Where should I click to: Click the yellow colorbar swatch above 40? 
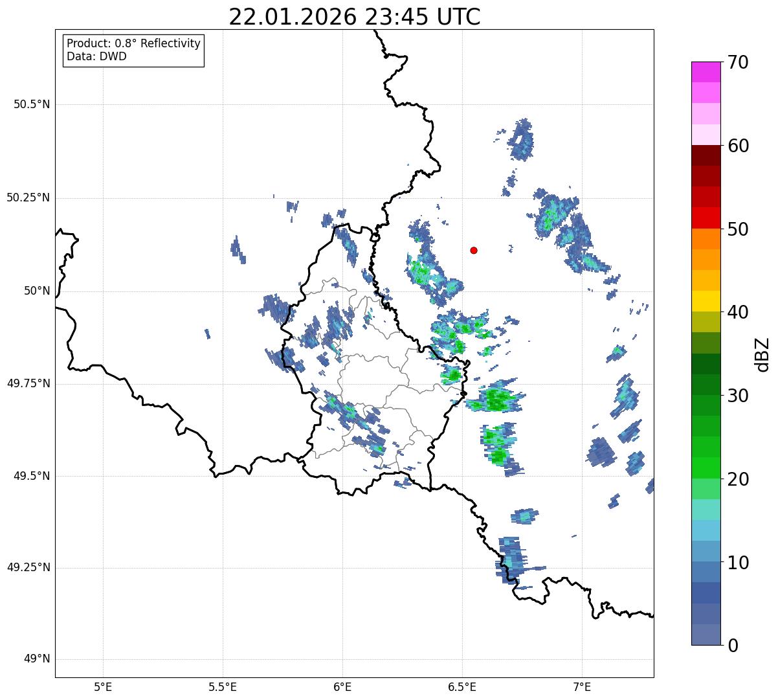tap(706, 301)
